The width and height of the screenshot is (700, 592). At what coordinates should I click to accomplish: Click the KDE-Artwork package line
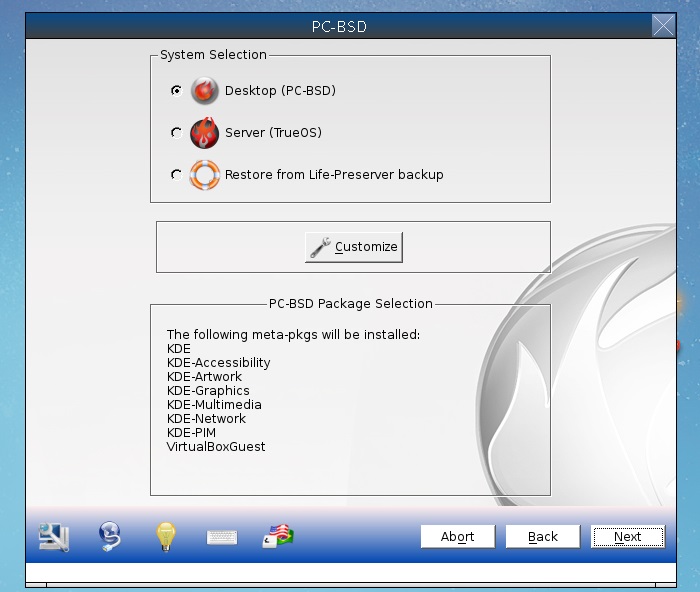[204, 376]
